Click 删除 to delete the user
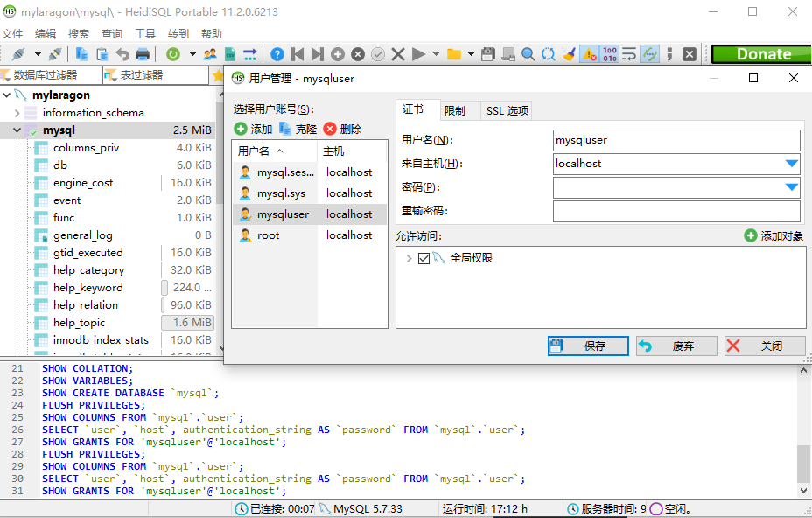The image size is (812, 518). tap(342, 129)
